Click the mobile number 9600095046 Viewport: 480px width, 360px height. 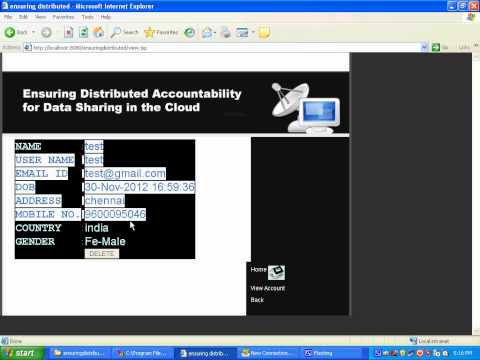115,214
